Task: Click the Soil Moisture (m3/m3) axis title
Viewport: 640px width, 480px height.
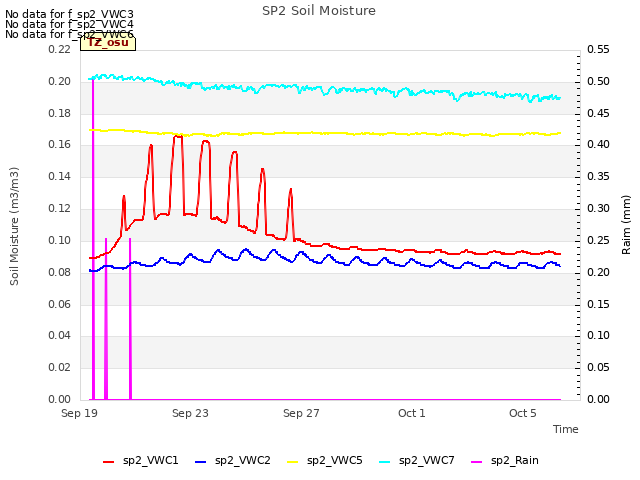Action: pyautogui.click(x=14, y=226)
